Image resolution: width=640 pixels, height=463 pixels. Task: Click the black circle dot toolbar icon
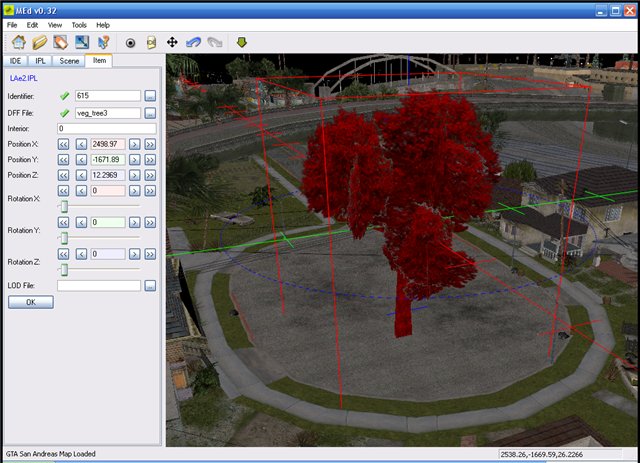click(x=130, y=43)
